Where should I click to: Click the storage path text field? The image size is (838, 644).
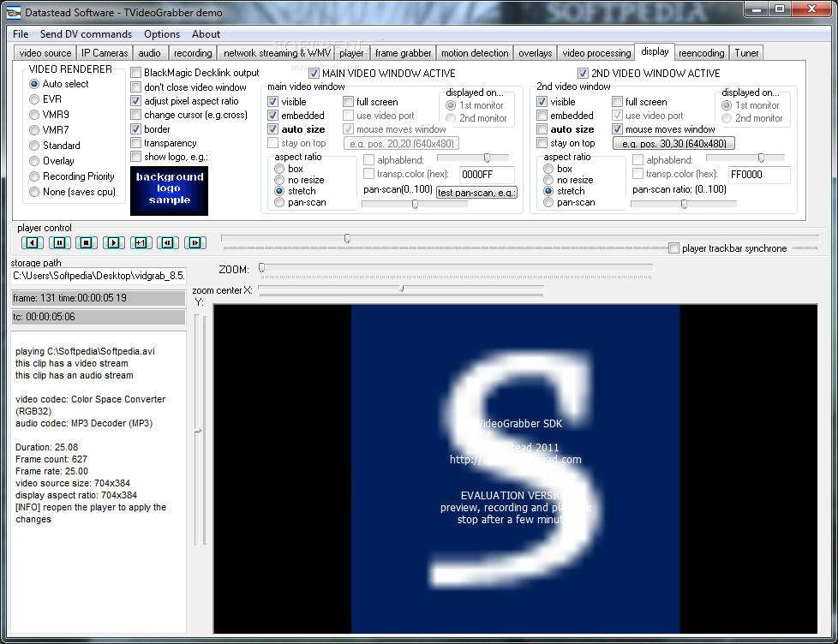pos(99,276)
